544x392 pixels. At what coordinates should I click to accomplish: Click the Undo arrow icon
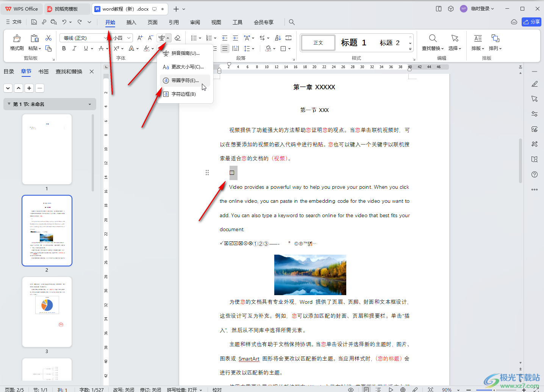64,22
